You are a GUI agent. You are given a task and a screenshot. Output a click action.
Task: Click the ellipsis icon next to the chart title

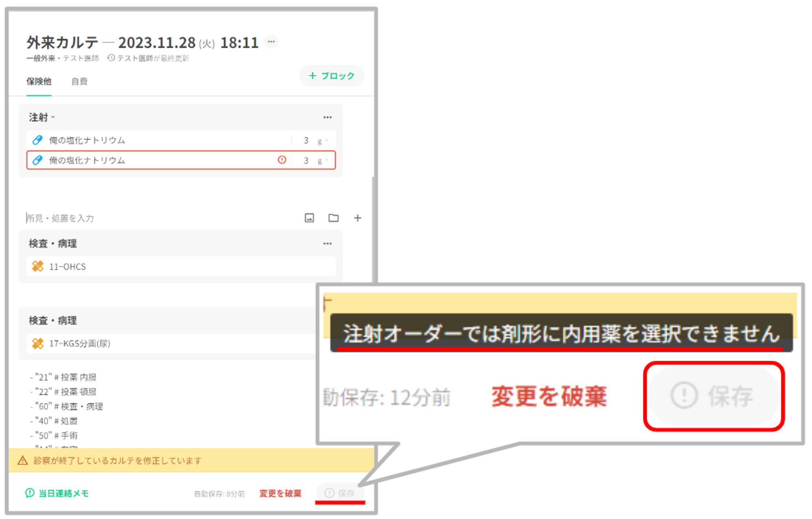[271, 42]
